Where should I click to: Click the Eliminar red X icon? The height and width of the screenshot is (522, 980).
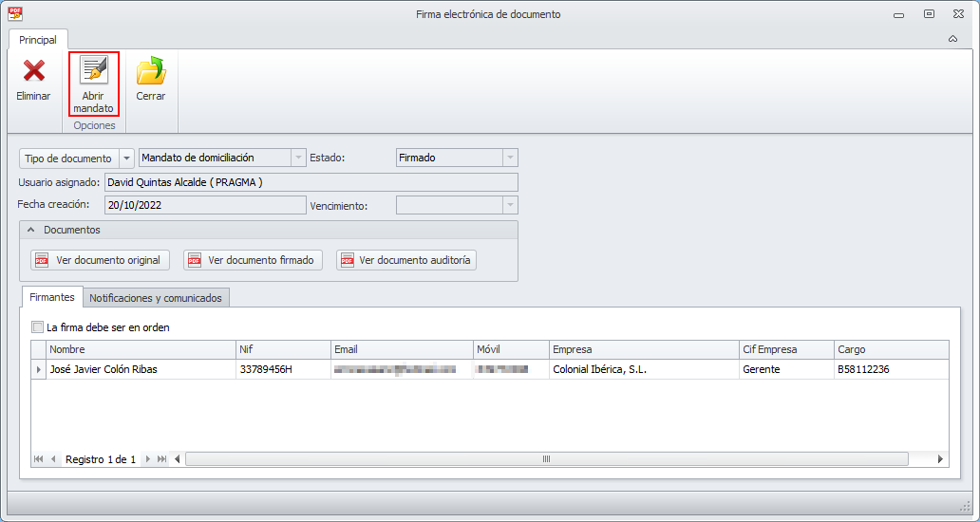[34, 70]
